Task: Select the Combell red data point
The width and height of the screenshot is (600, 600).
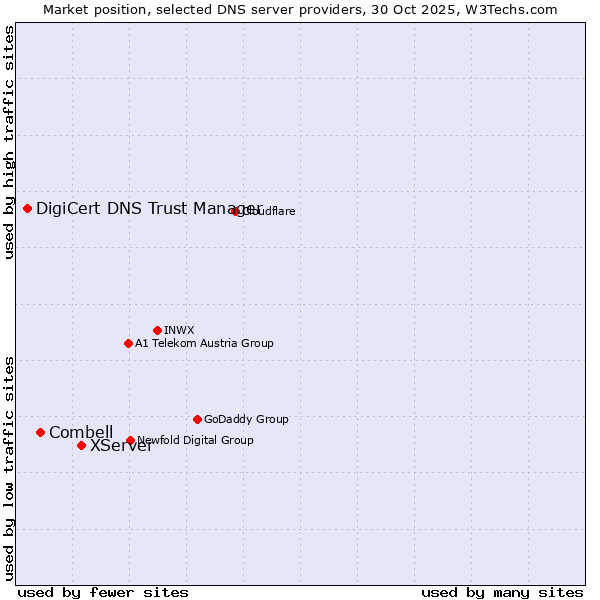Action: (x=40, y=432)
